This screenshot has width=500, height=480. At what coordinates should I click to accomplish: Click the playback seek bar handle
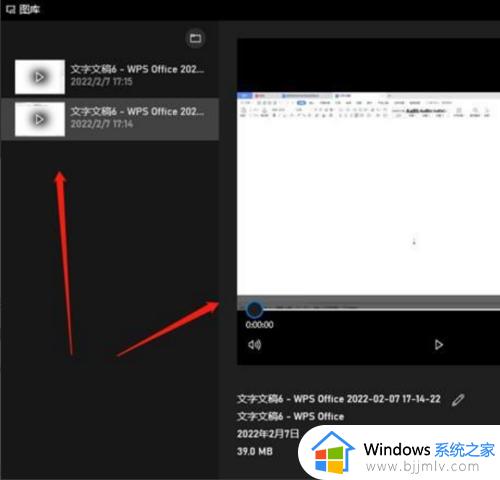click(x=254, y=310)
